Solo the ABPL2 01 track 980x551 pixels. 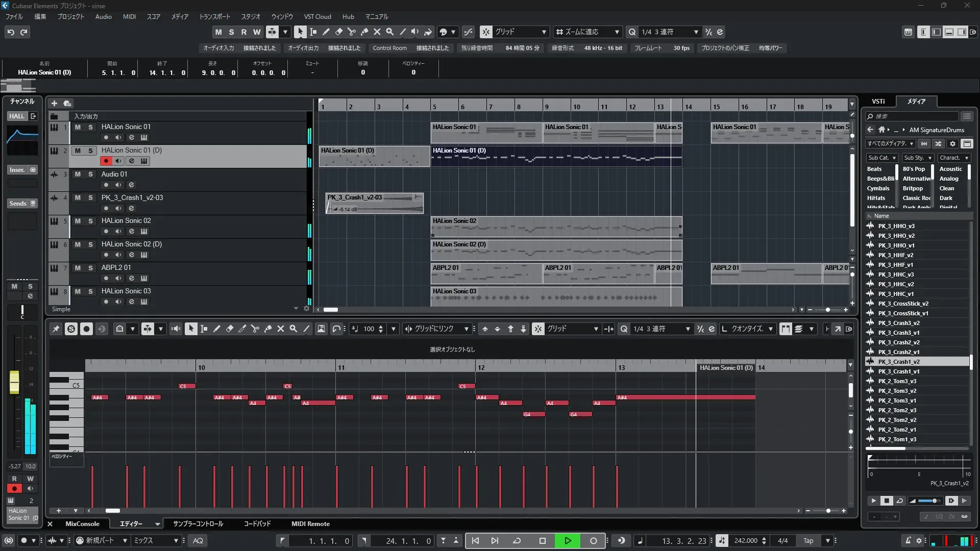tap(90, 268)
